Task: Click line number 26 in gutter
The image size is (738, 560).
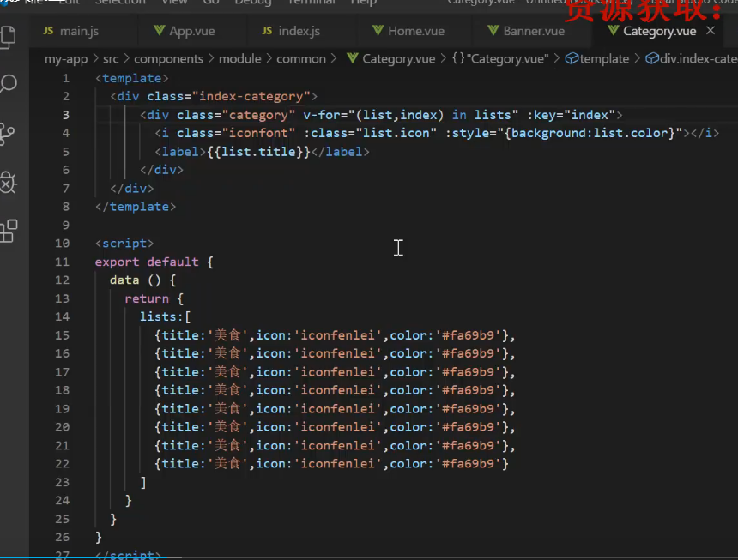Action: [62, 537]
